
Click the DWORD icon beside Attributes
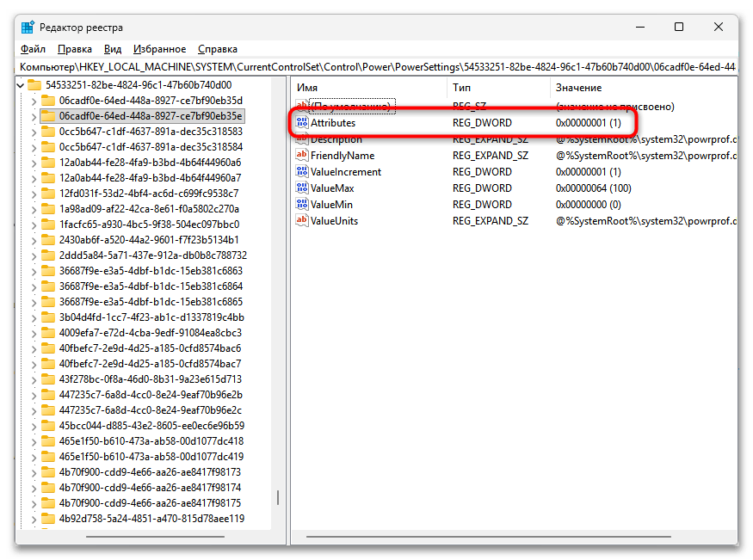point(301,122)
